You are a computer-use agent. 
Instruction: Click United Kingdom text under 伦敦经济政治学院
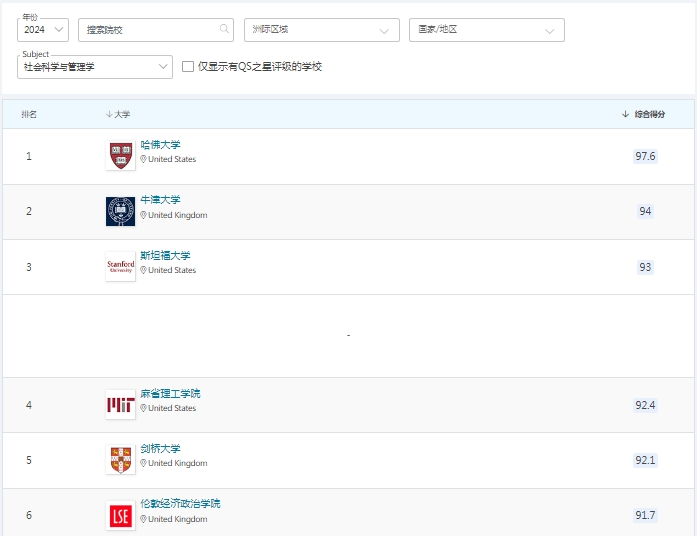[x=178, y=519]
